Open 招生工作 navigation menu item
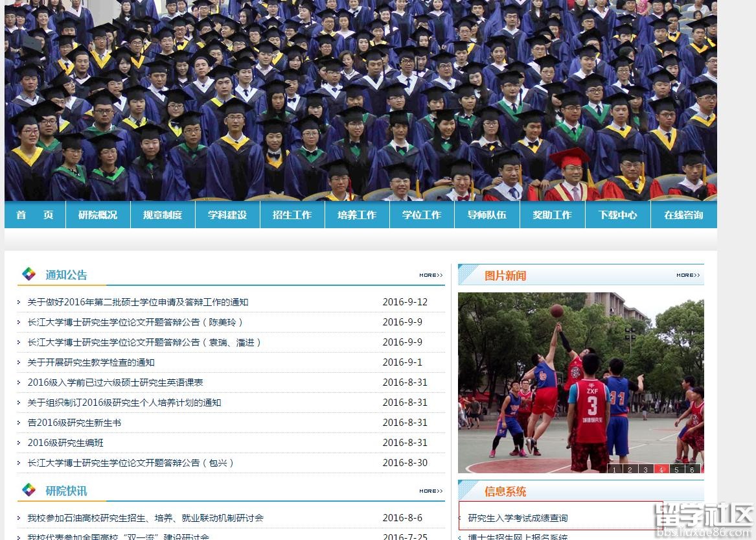Image resolution: width=756 pixels, height=540 pixels. pos(292,215)
